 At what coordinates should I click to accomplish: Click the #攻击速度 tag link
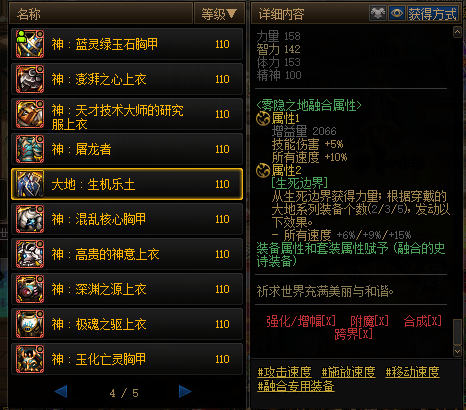pos(284,372)
